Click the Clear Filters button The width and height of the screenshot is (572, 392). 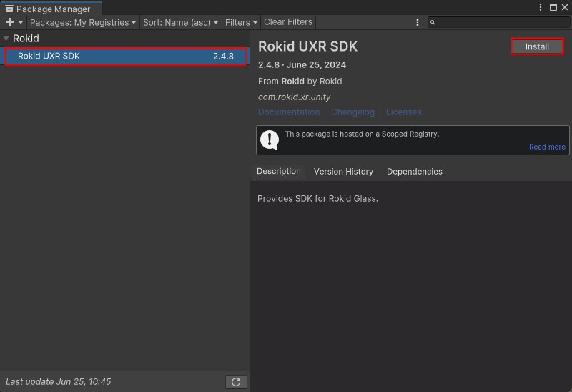coord(288,22)
